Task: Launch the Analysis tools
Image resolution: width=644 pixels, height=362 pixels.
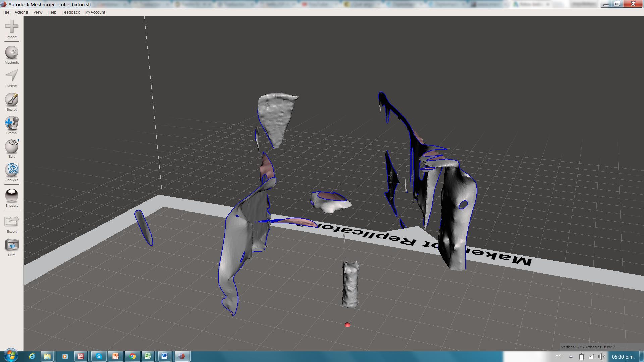Action: coord(12,170)
